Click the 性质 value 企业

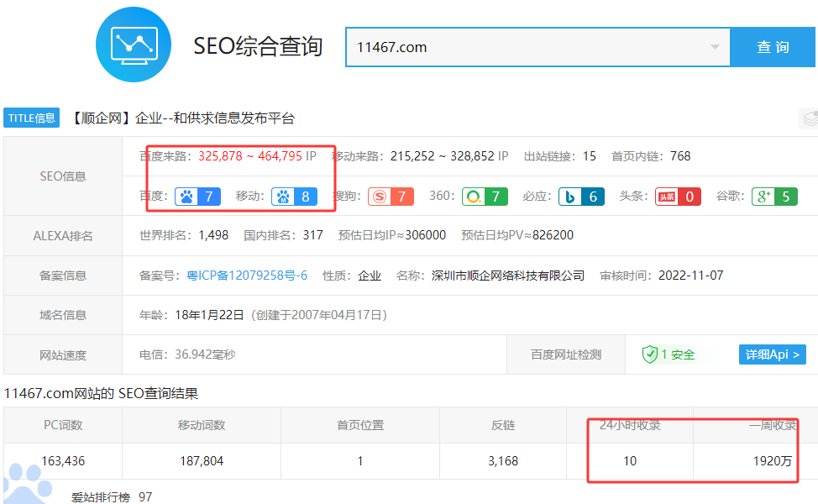coord(370,276)
